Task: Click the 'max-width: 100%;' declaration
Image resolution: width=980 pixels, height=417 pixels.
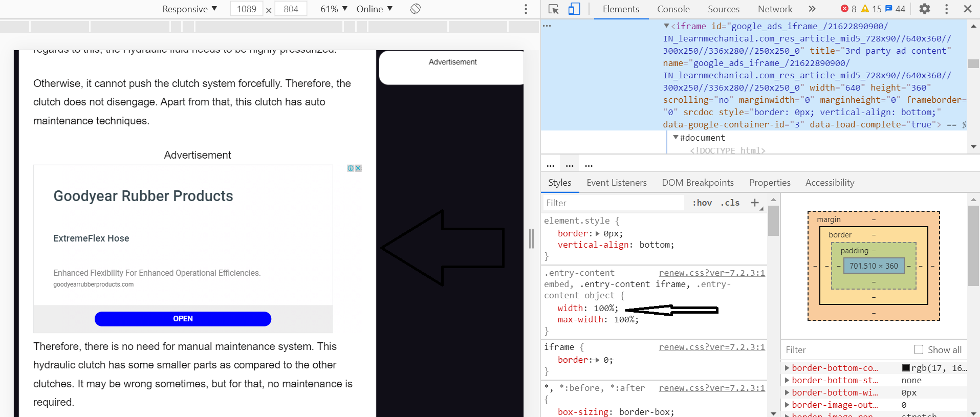Action: click(x=598, y=319)
